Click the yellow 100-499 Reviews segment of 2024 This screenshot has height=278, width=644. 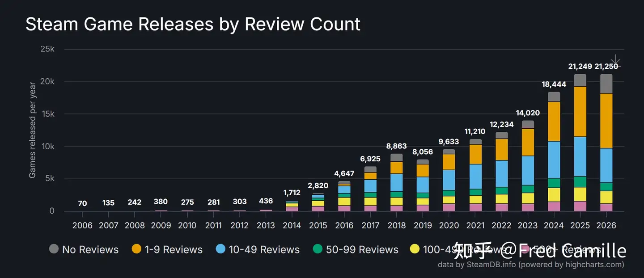click(x=554, y=194)
